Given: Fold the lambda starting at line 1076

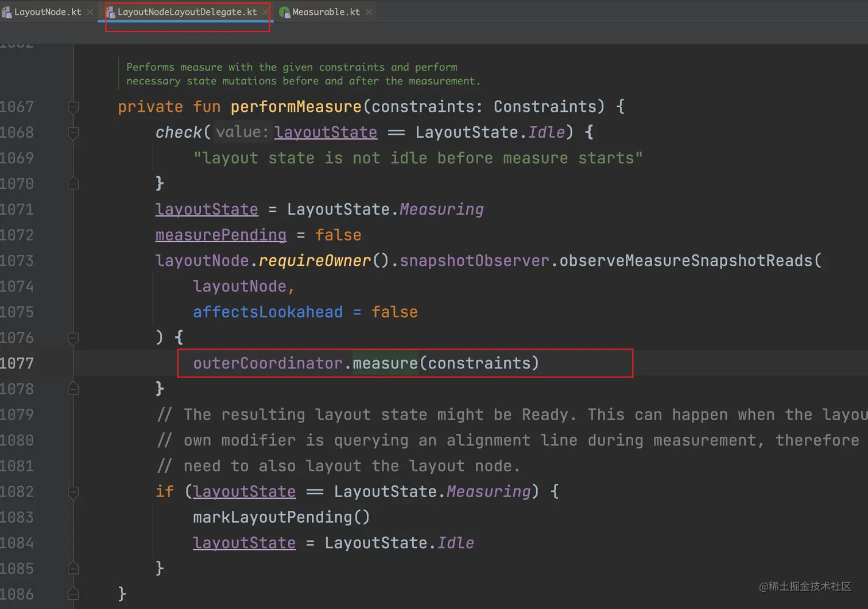Looking at the screenshot, I should [73, 338].
